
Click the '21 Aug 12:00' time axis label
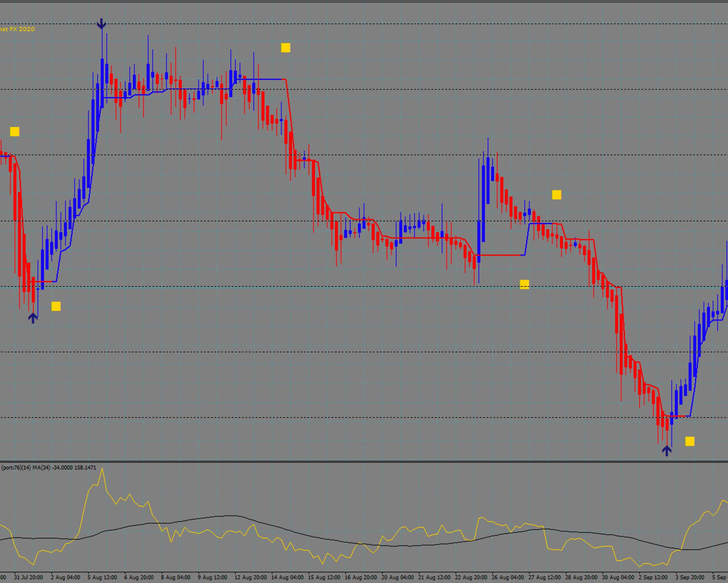click(434, 577)
